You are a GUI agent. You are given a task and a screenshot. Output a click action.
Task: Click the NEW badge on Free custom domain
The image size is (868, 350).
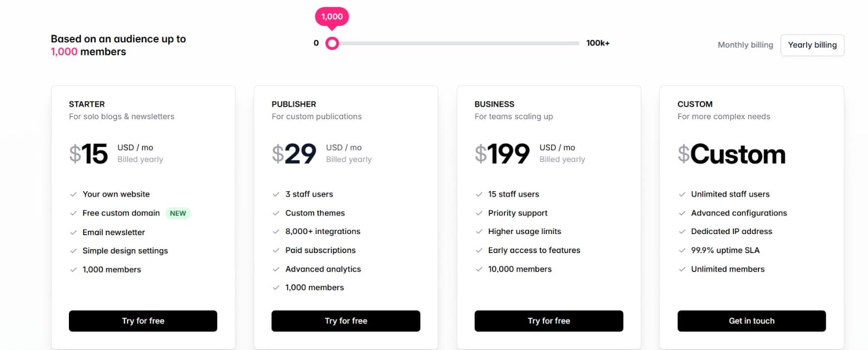pos(177,212)
